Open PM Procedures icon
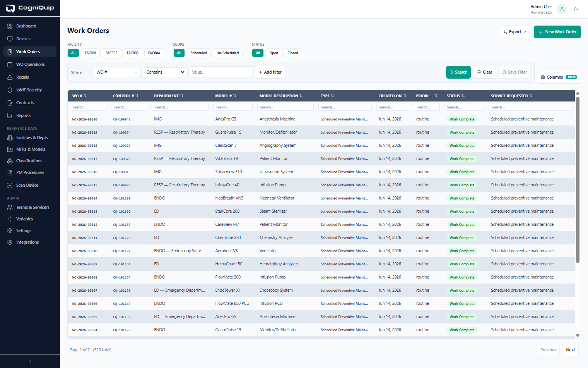This screenshot has height=368, width=588. click(x=10, y=172)
